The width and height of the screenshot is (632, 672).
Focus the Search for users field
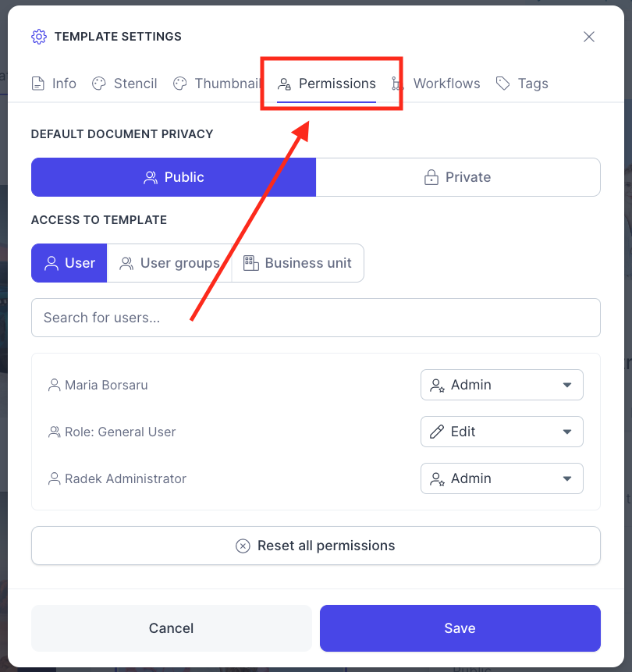point(316,318)
